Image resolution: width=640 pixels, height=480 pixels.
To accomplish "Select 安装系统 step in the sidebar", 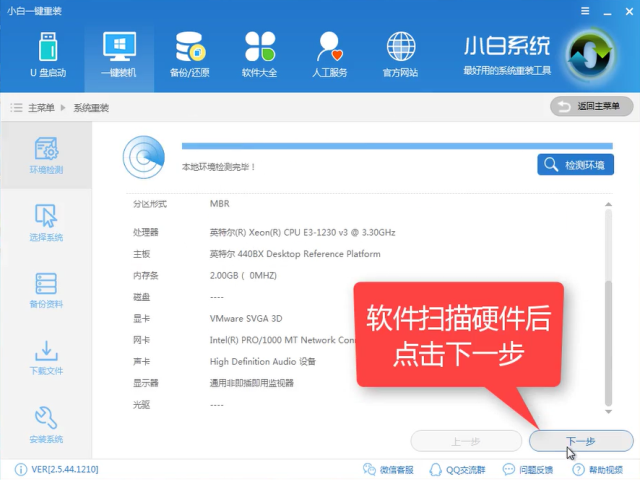I will [46, 425].
